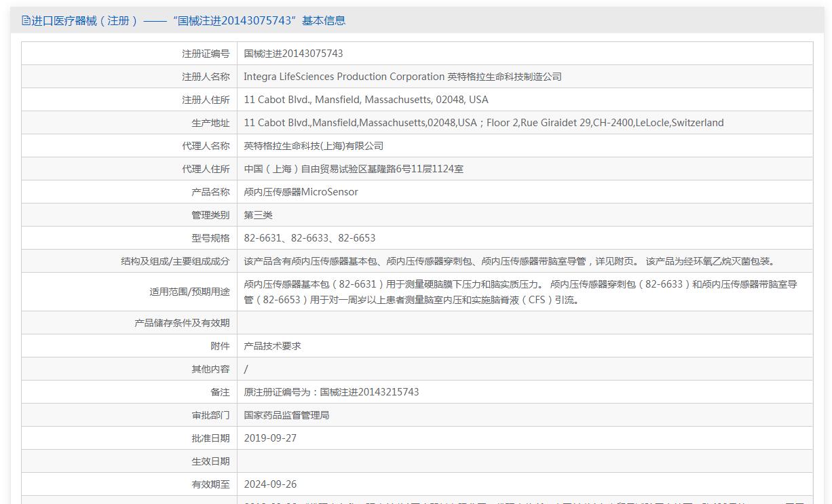Screen dimensions: 832x504
Task: Select registration number 国械注进20143075743 value
Action: click(x=293, y=54)
